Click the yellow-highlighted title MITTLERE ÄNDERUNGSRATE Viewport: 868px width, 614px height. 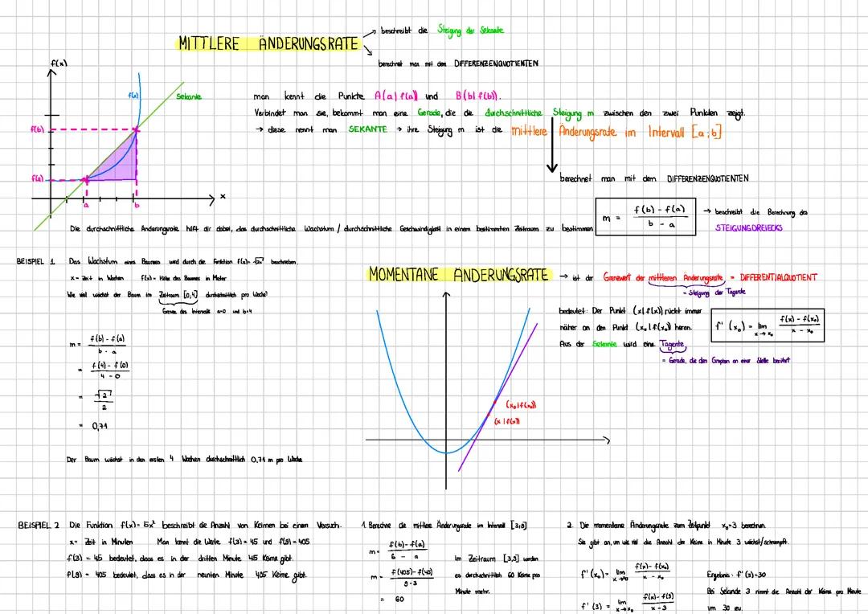[267, 43]
